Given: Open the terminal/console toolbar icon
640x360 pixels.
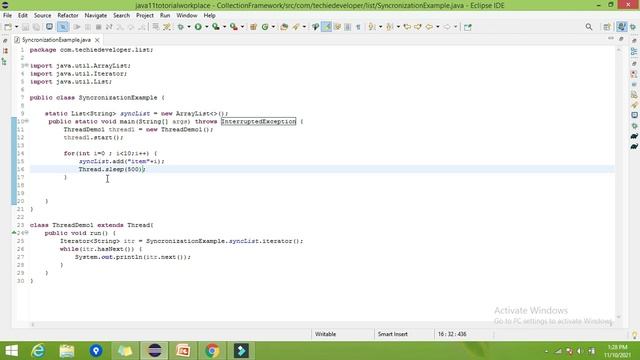Looking at the screenshot, I should 49,27.
